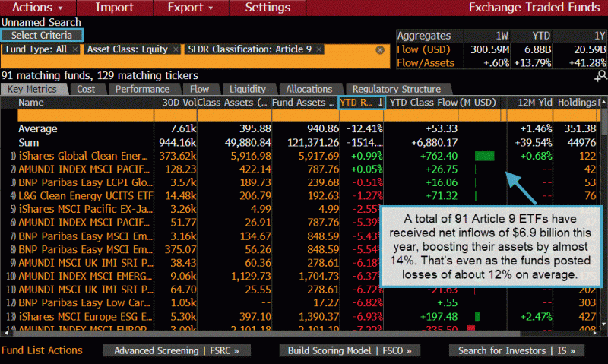Viewport: 608px width, 364px height.
Task: Select the iShares Global Clean Energy row
Action: 83,156
